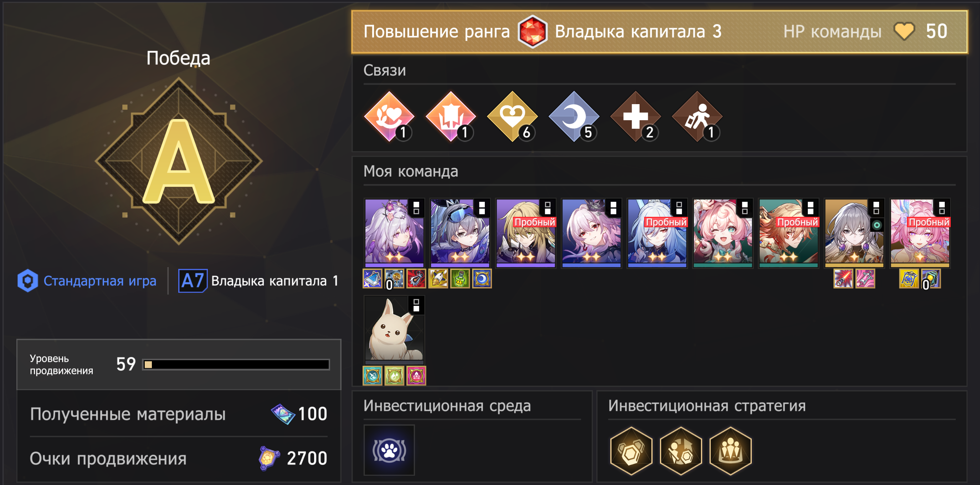Screen dimensions: 980x485
Task: Select the coins investment strategy hexagon
Action: tap(631, 450)
